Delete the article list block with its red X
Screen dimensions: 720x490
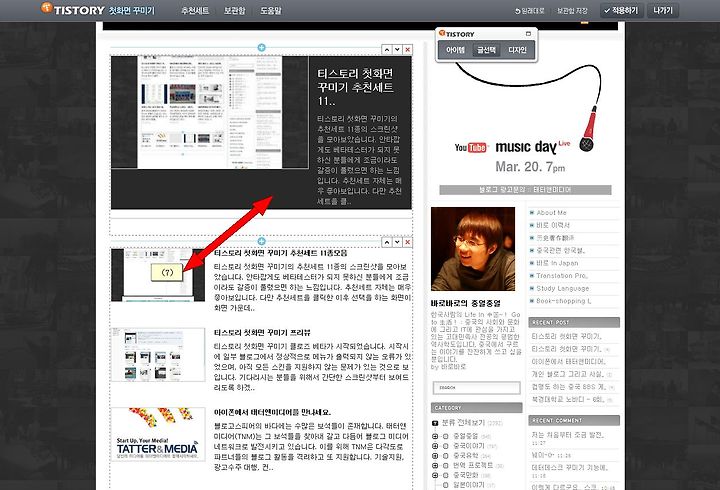tap(407, 242)
